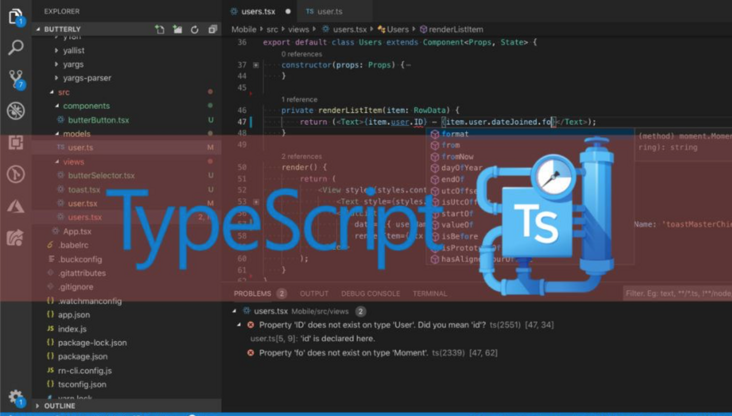This screenshot has width=732, height=416.
Task: Expand the yargs-parser folder
Action: (56, 78)
